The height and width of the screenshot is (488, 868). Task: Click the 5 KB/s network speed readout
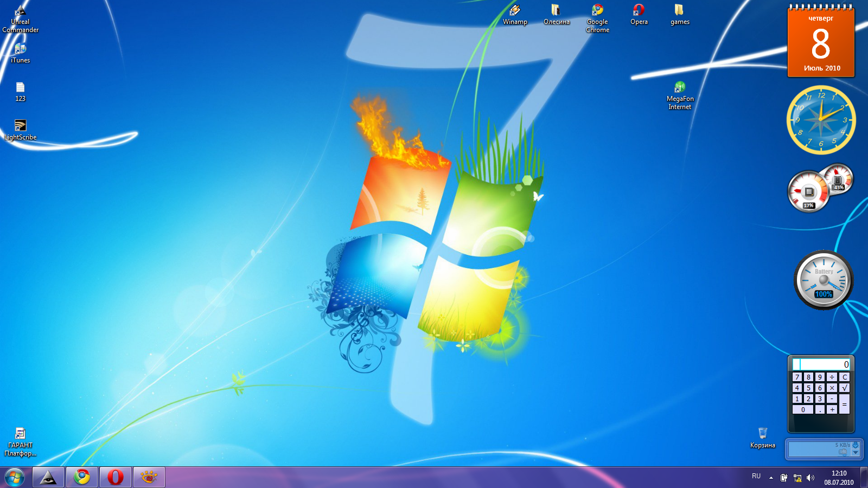tap(843, 445)
